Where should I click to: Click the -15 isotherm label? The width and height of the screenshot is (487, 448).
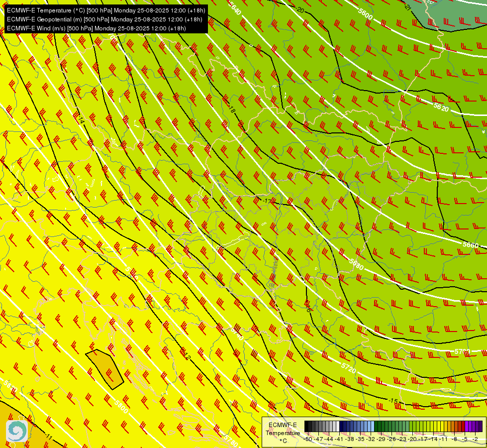[x=393, y=401]
